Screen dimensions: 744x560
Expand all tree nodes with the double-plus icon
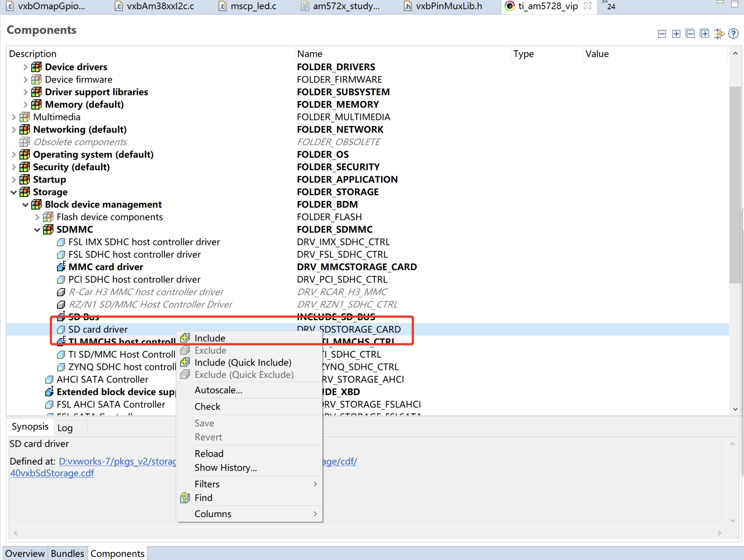pyautogui.click(x=704, y=34)
